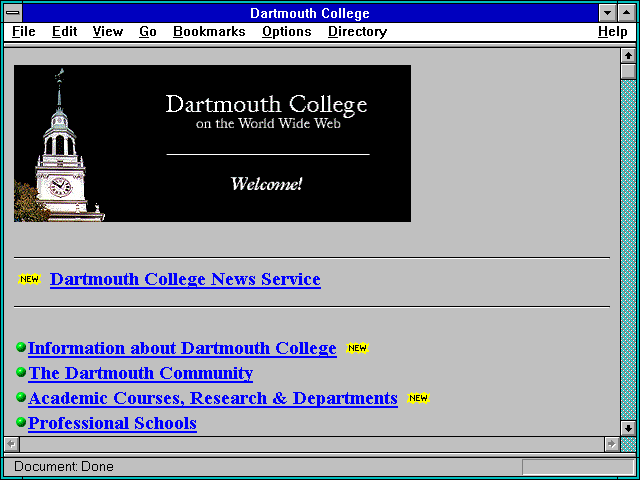Open the View menu
Viewport: 640px width, 480px height.
[108, 32]
